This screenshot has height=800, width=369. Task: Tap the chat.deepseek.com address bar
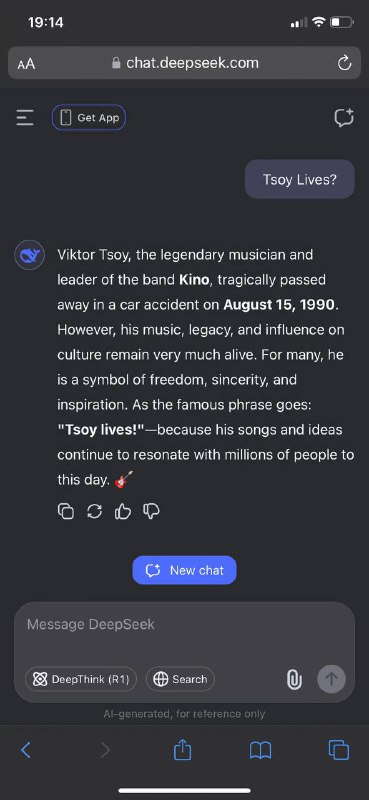tap(184, 63)
